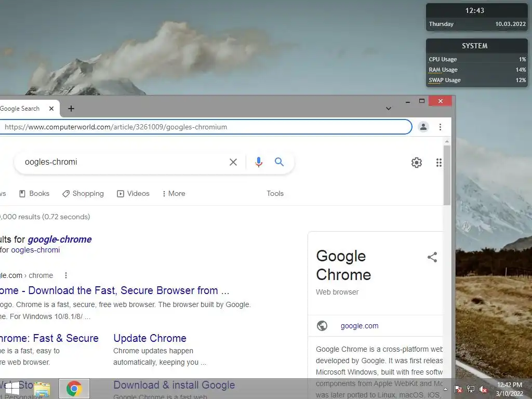
Task: Follow the google-chrome suggested spelling link
Action: 60,240
